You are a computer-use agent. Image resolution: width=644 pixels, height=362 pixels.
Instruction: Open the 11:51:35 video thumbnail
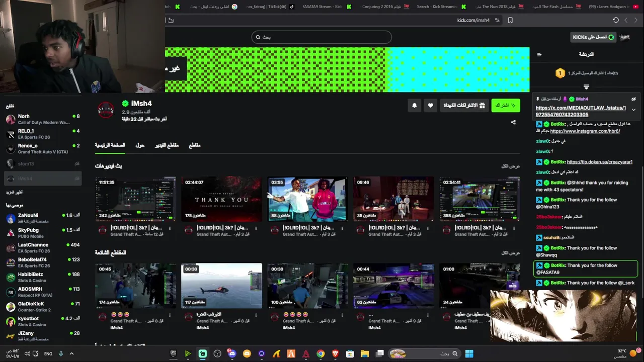pyautogui.click(x=135, y=199)
